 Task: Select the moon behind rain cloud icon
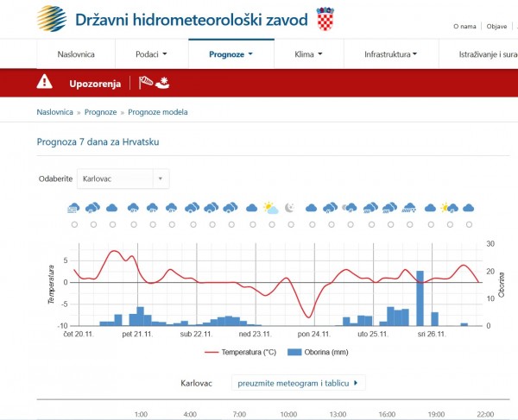tap(350, 208)
